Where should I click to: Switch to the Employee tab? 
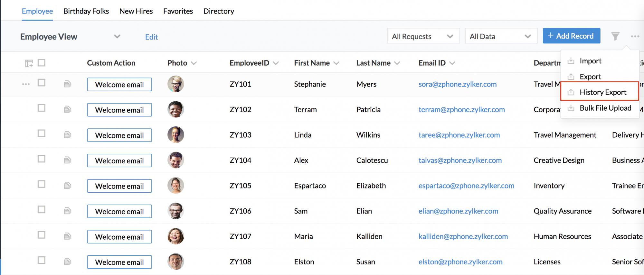pos(37,11)
